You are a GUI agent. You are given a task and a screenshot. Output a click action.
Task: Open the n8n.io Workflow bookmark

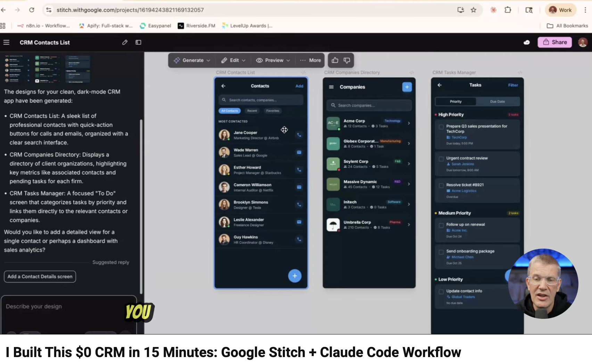pyautogui.click(x=44, y=26)
